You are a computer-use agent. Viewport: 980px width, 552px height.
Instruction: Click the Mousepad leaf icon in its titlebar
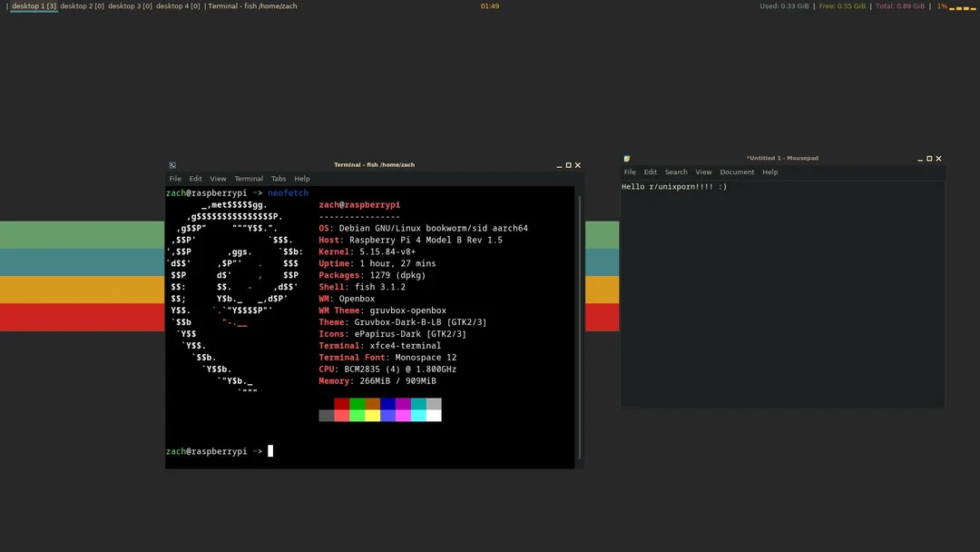click(627, 158)
